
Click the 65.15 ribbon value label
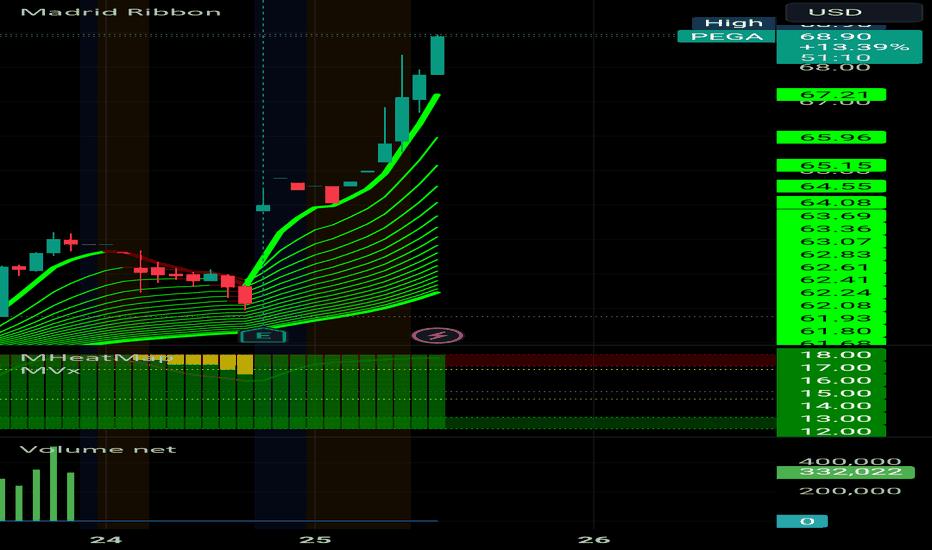(832, 165)
